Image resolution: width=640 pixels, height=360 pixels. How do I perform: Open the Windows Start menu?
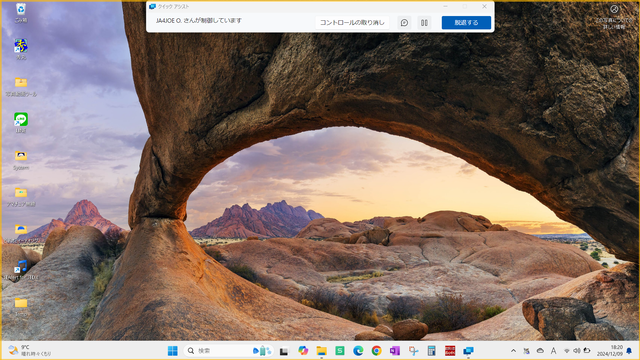pos(173,351)
